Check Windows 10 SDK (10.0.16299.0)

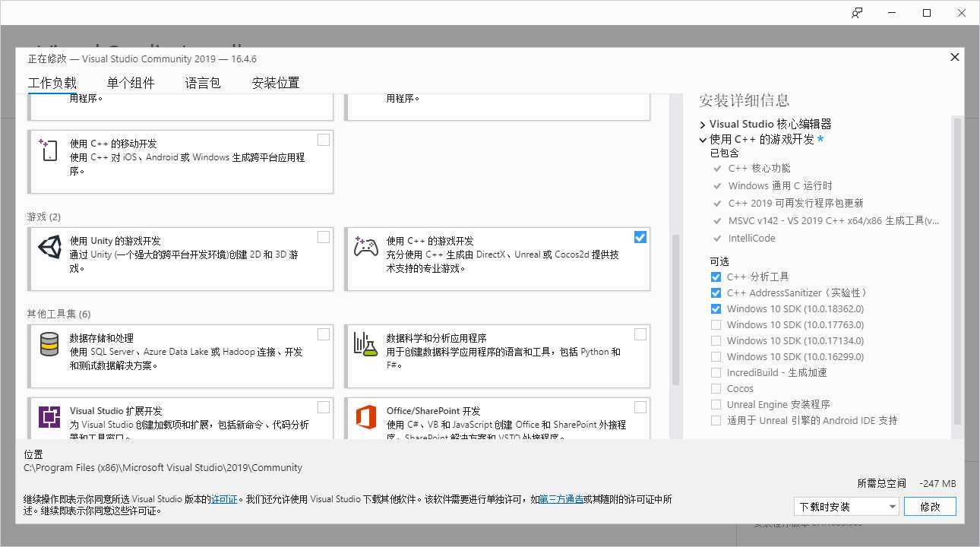(x=716, y=357)
